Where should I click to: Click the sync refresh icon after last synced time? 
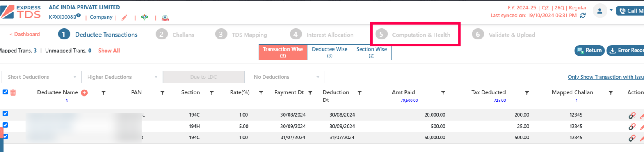(583, 16)
